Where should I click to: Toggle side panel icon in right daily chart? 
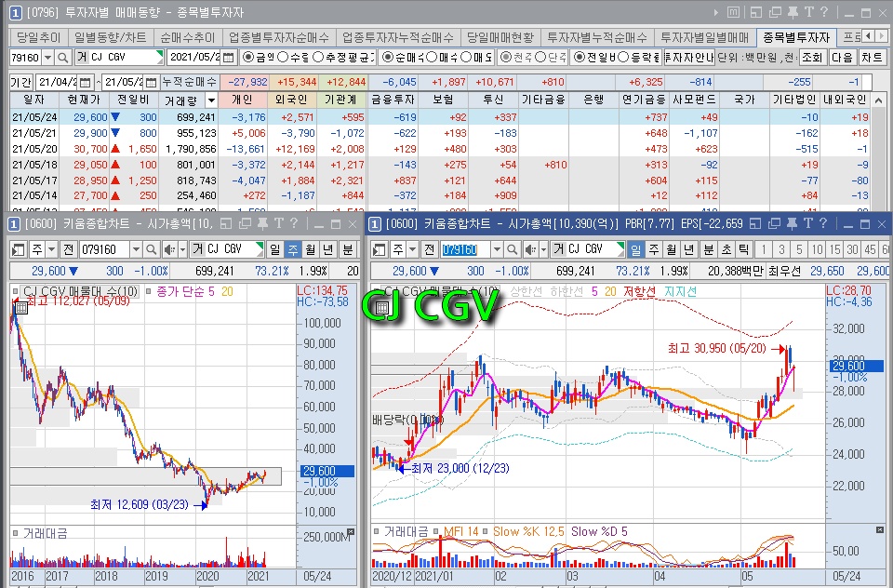click(x=380, y=249)
